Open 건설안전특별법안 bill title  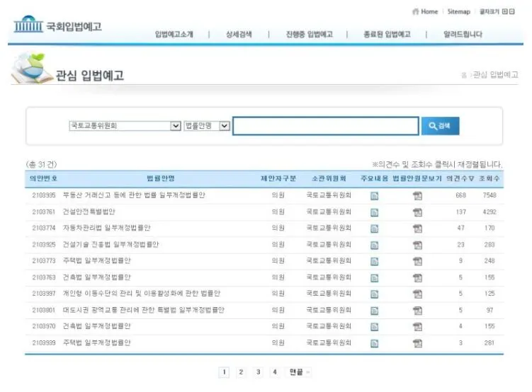point(89,212)
